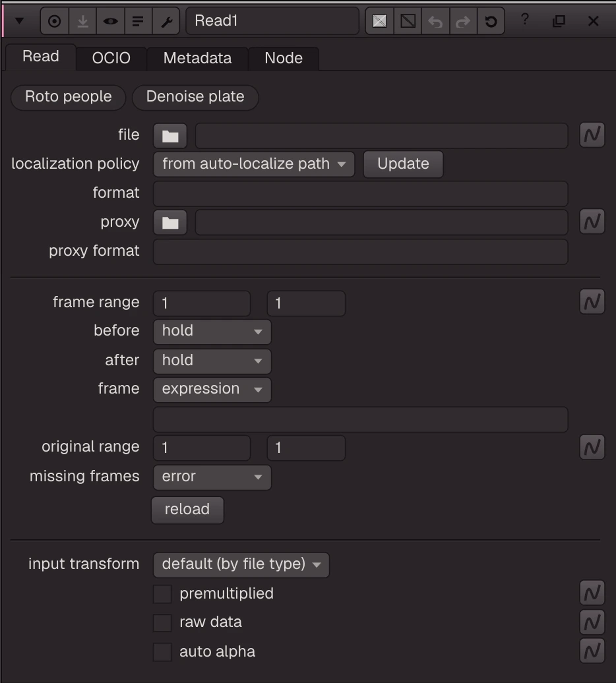Click the original range first value field

tap(202, 448)
